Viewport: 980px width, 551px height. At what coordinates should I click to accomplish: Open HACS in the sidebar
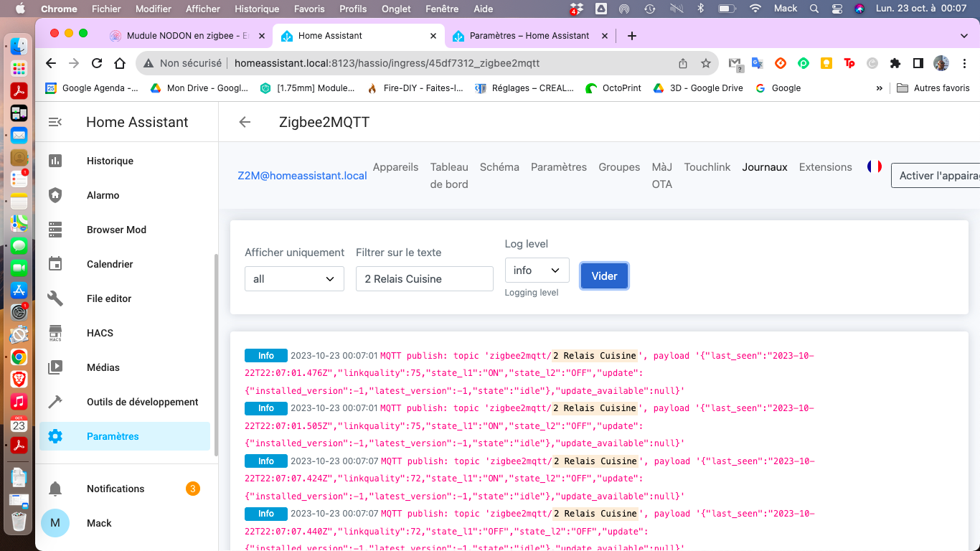(125, 333)
